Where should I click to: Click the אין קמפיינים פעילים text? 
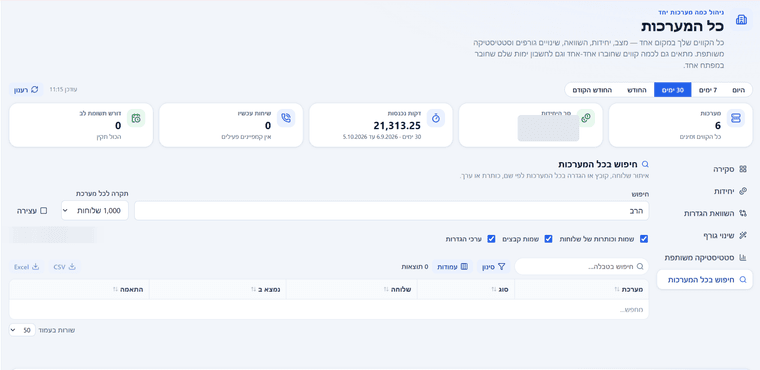(246, 137)
